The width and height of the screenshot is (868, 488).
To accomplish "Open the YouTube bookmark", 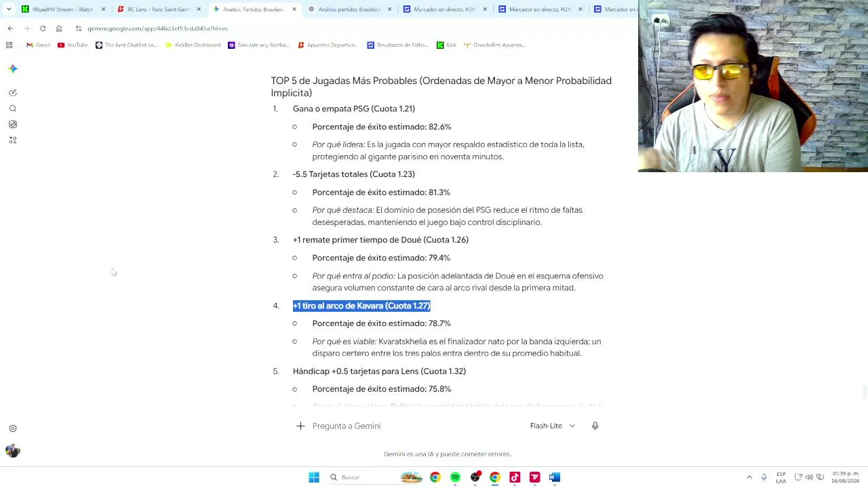I will (x=73, y=45).
